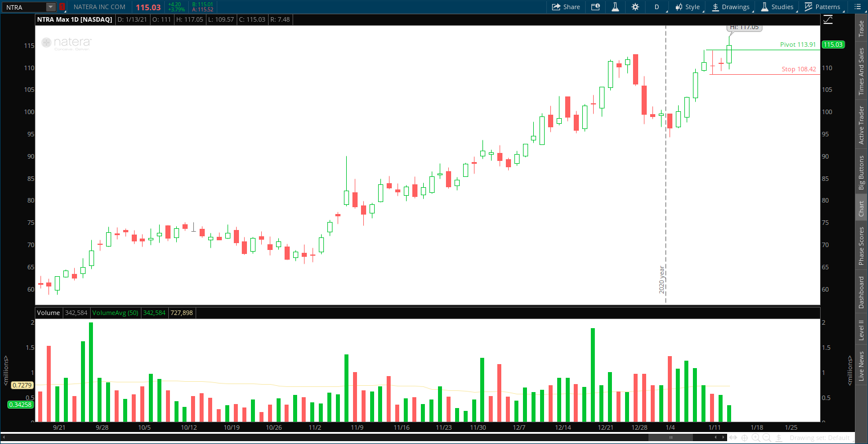Viewport: 868px width, 444px height.
Task: Open the Big Buttons side tab
Action: point(861,172)
